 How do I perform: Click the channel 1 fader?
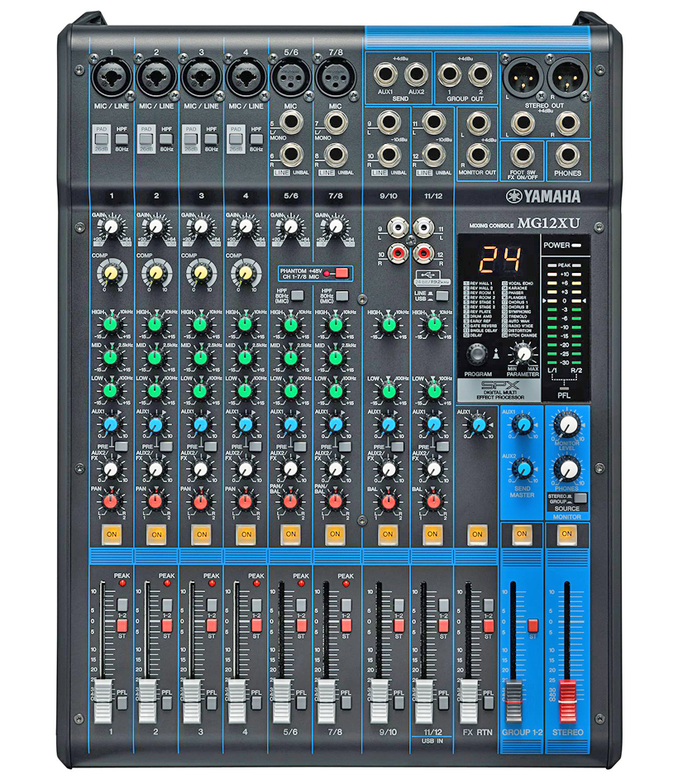[x=103, y=701]
